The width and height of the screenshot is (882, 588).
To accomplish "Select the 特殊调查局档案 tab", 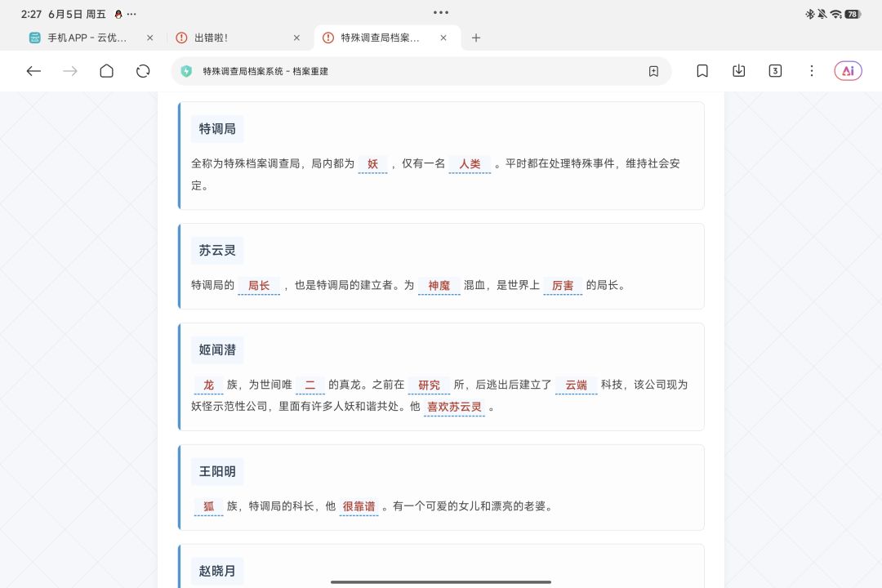I will tap(381, 38).
